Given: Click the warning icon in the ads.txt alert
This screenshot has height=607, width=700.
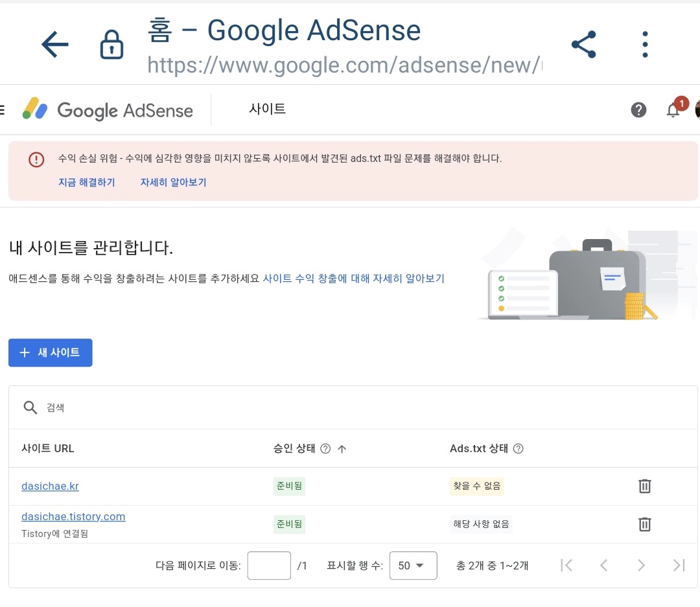Looking at the screenshot, I should [36, 159].
